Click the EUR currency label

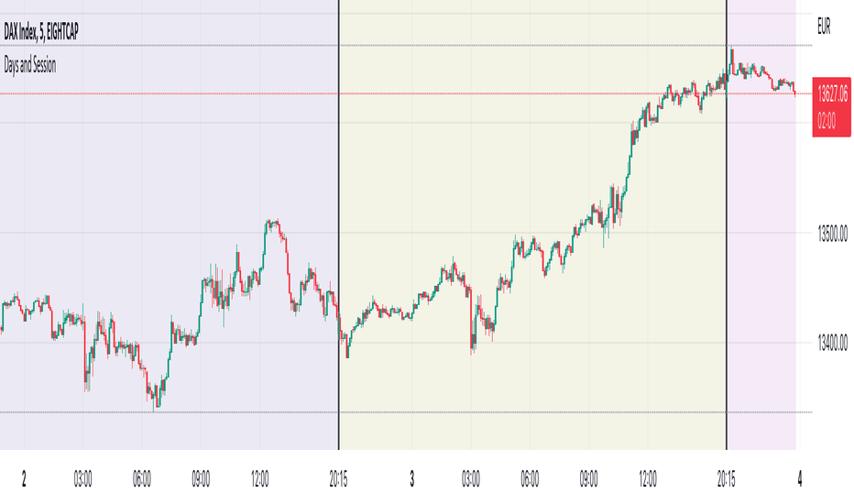click(824, 27)
